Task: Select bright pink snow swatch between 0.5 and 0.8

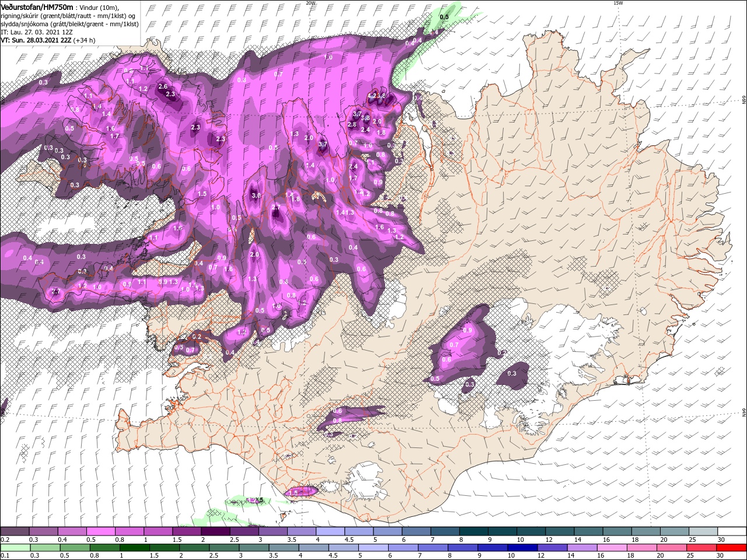Action: [x=100, y=531]
